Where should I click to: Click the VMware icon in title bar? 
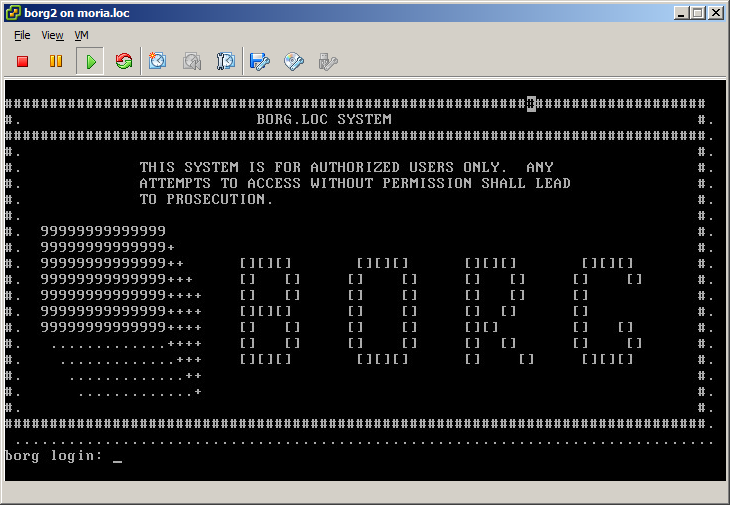click(12, 13)
